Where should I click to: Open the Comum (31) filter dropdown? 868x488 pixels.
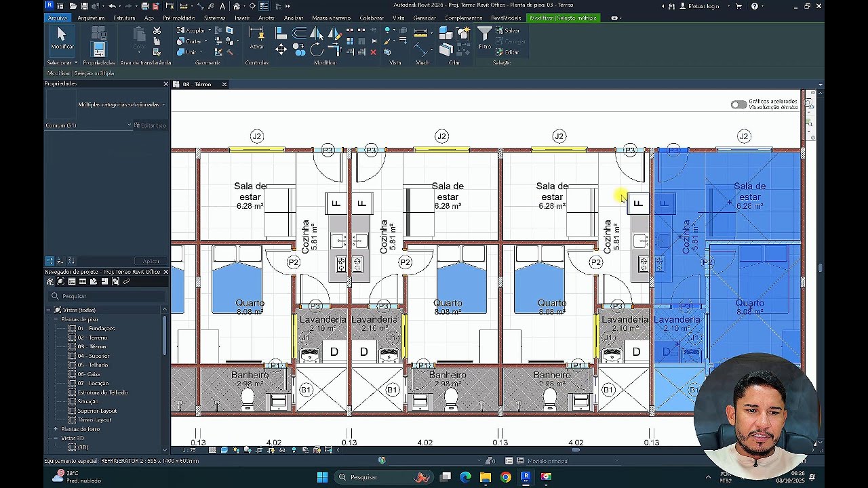pyautogui.click(x=88, y=125)
